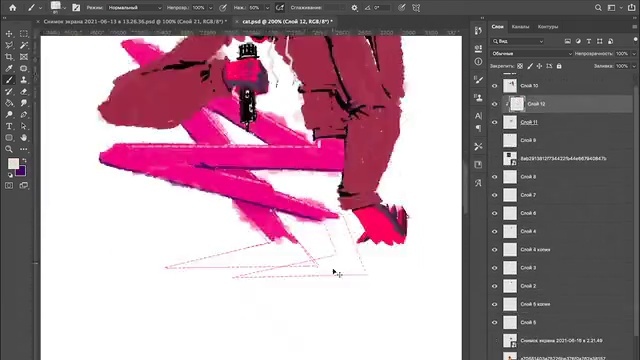The image size is (640, 360).
Task: Hide layer Слой 12
Action: (x=495, y=104)
